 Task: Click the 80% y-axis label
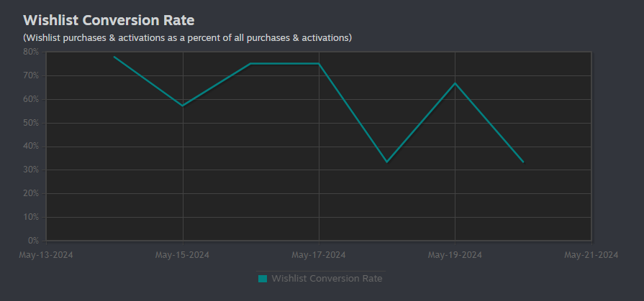tap(31, 52)
